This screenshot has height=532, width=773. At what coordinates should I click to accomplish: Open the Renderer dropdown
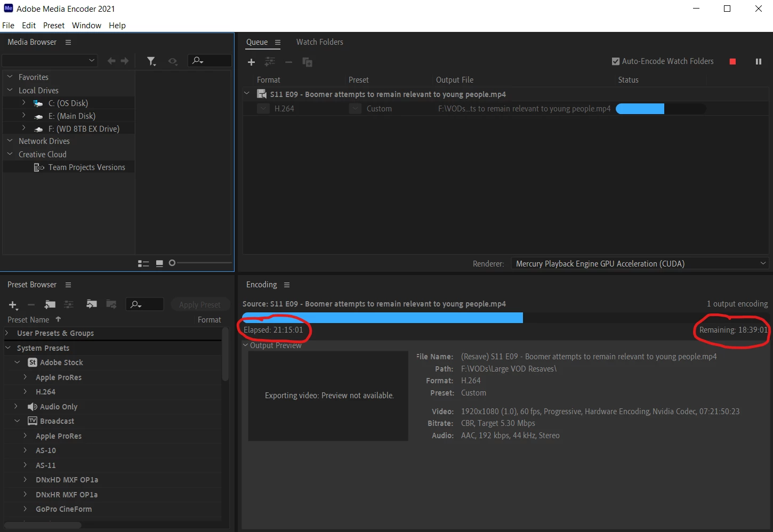click(x=639, y=263)
